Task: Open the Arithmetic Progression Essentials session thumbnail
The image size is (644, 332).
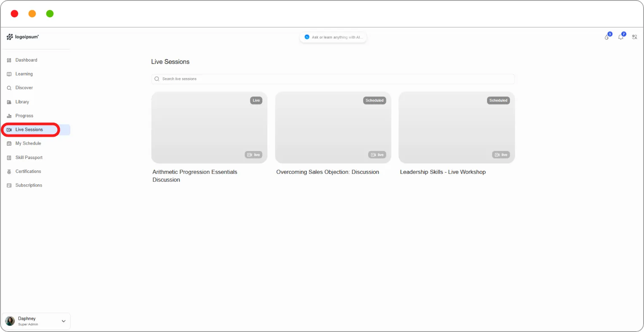Action: coord(209,127)
